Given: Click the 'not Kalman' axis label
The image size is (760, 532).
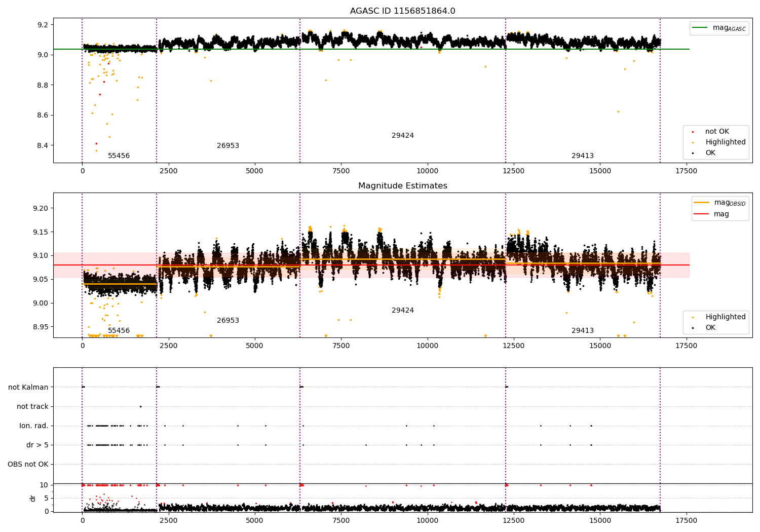Looking at the screenshot, I should (28, 387).
